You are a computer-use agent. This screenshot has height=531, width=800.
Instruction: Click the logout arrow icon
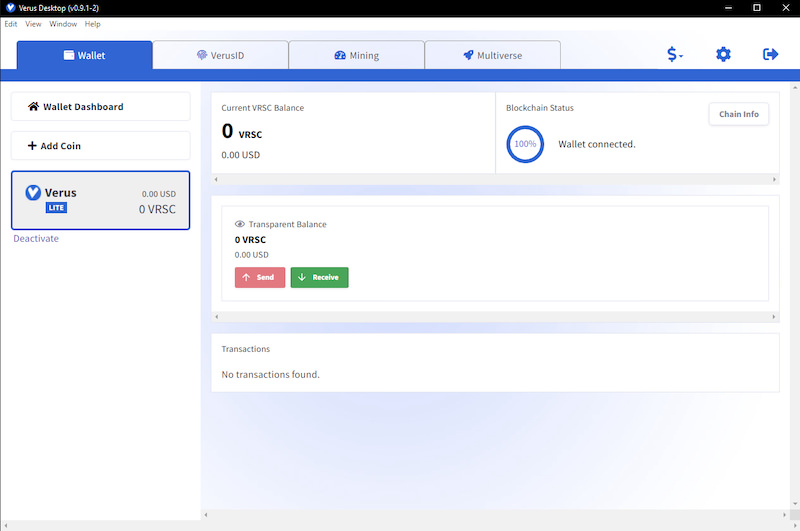coord(770,54)
